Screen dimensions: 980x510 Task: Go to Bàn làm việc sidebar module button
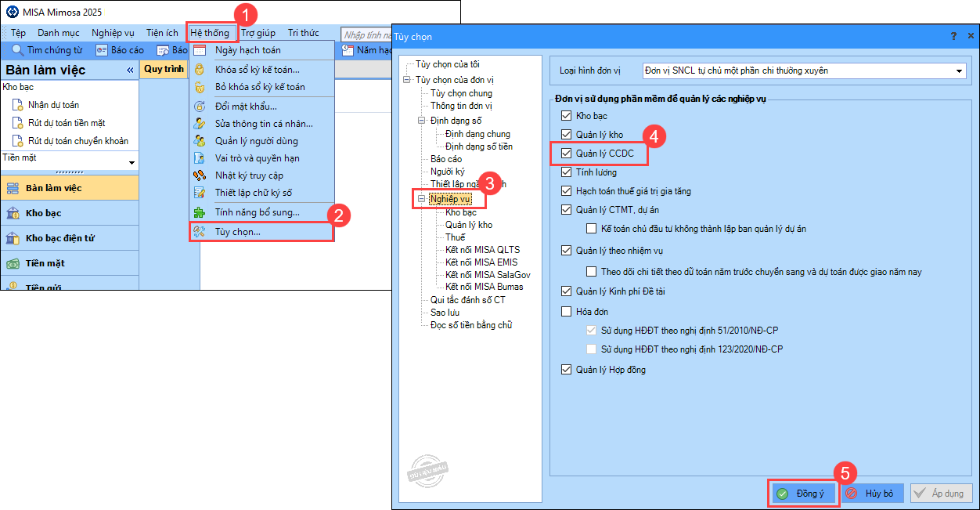pyautogui.click(x=70, y=188)
